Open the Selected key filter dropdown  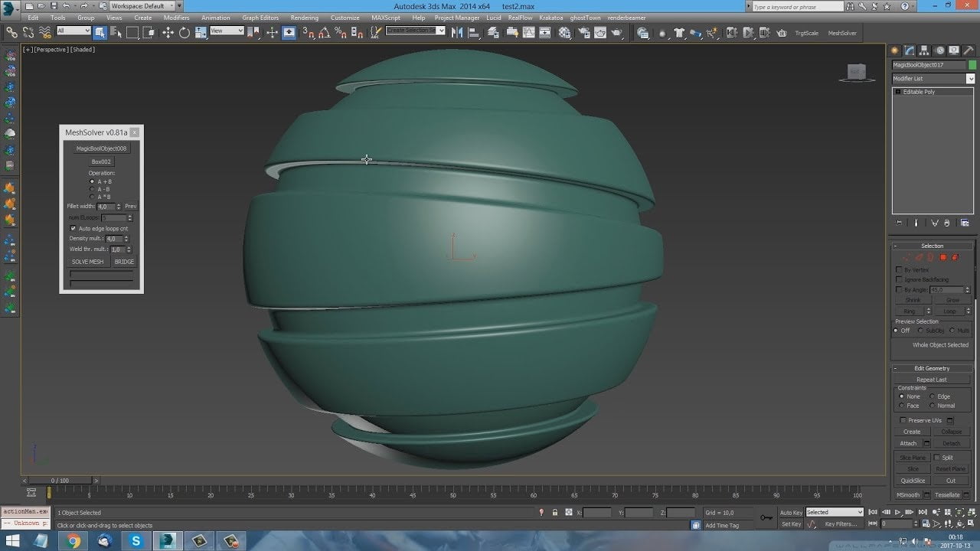(x=835, y=512)
